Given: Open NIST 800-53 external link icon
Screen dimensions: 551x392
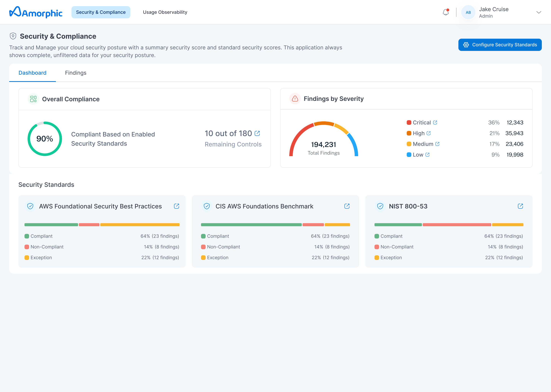Looking at the screenshot, I should [520, 206].
